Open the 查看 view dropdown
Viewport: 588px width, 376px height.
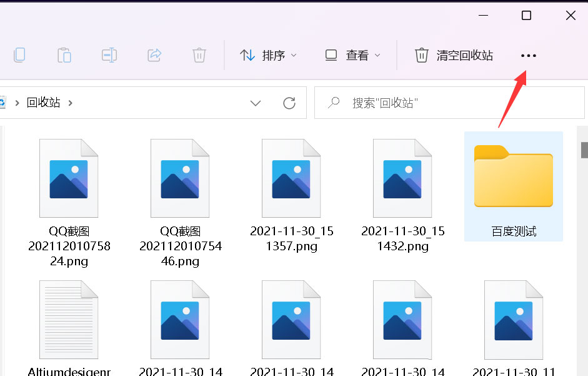[x=353, y=55]
